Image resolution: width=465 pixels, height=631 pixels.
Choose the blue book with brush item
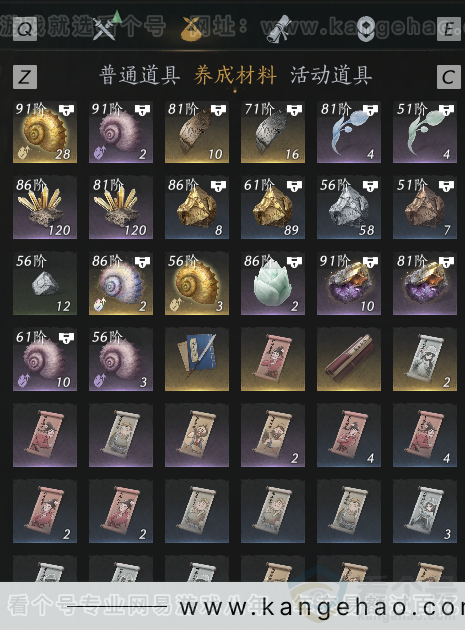tap(197, 359)
